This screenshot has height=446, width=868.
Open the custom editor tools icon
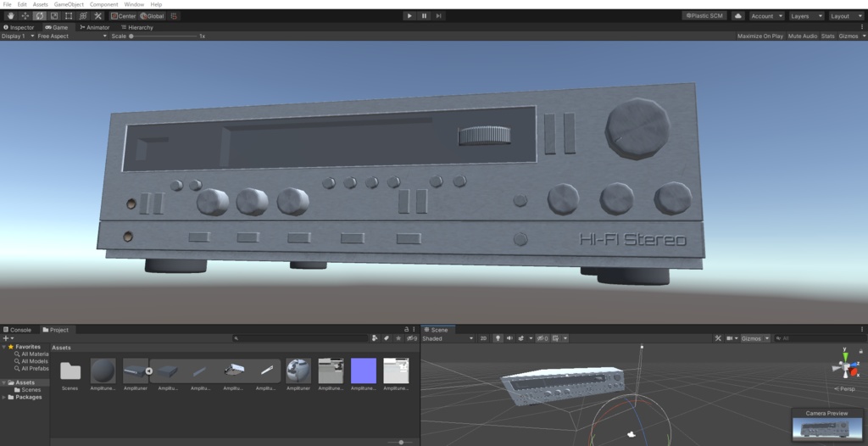click(97, 16)
